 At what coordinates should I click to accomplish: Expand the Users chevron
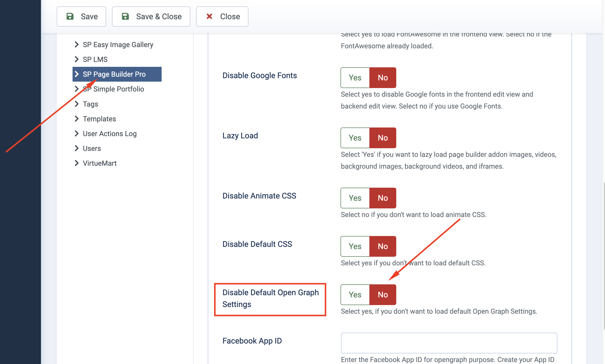tap(77, 148)
